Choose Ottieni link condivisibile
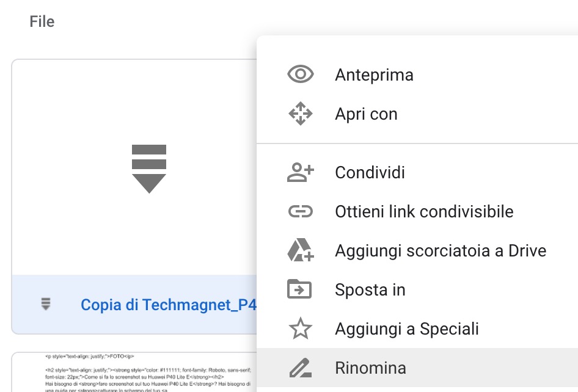Screen dimensions: 578x392 [x=424, y=212]
